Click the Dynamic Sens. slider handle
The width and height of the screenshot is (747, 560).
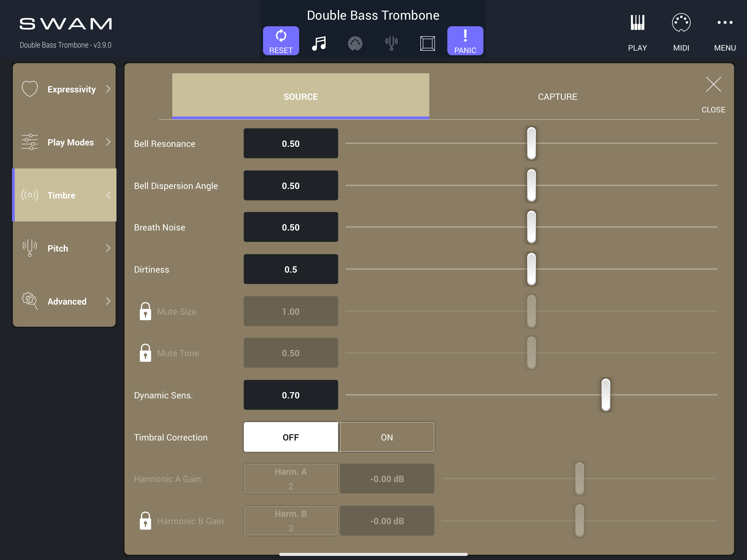(606, 395)
